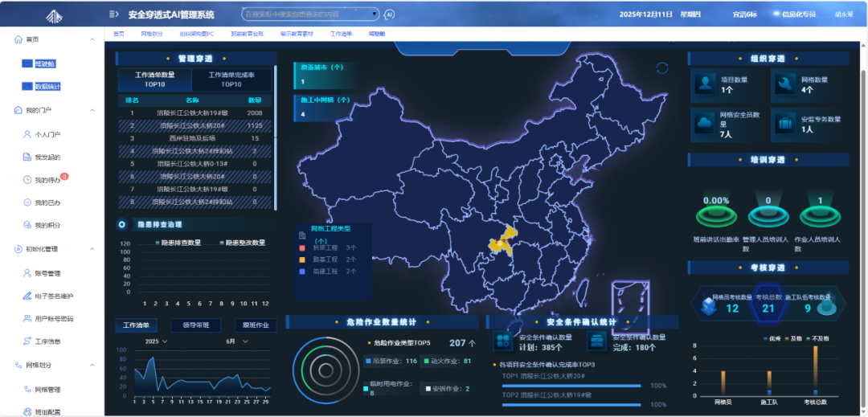Viewport: 868px width, 417px height.
Task: Switch to 工作清单完成率 TOP10 tab
Action: tap(231, 79)
